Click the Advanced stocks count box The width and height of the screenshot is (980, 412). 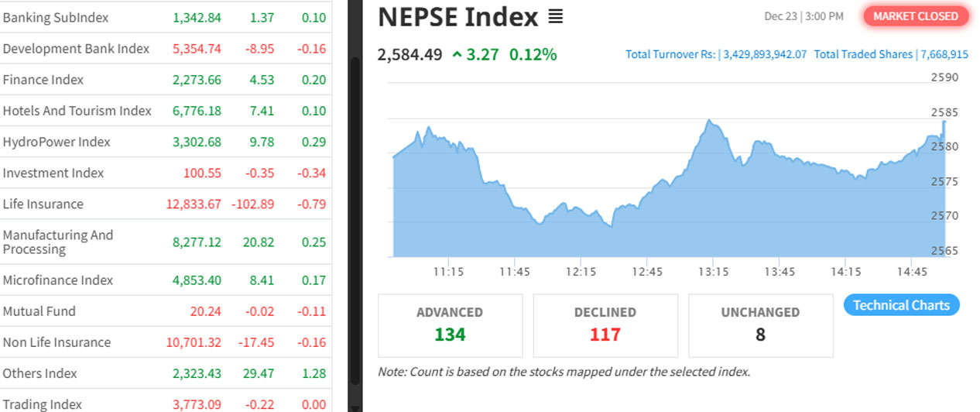450,325
